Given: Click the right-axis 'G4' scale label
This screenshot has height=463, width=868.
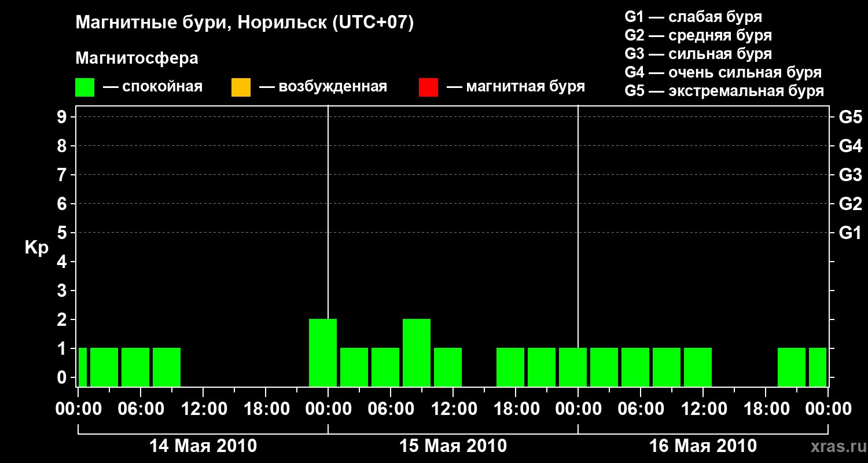Looking at the screenshot, I should pos(851,146).
